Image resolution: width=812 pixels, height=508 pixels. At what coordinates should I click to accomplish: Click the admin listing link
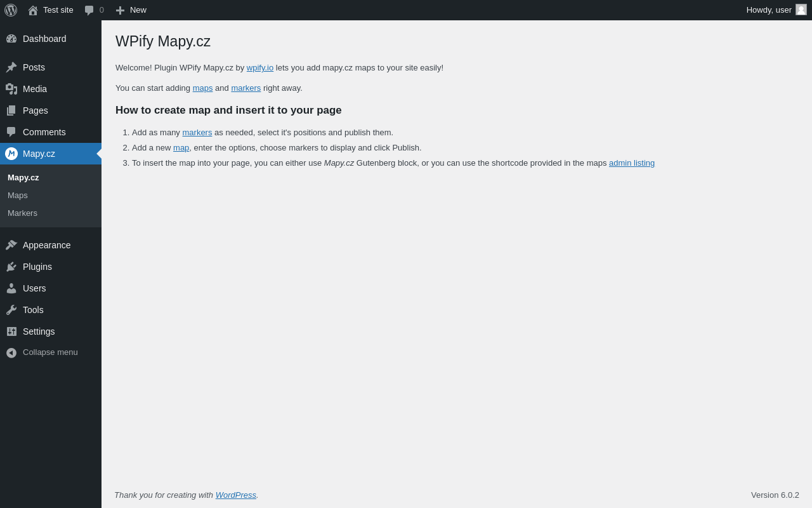pos(632,163)
